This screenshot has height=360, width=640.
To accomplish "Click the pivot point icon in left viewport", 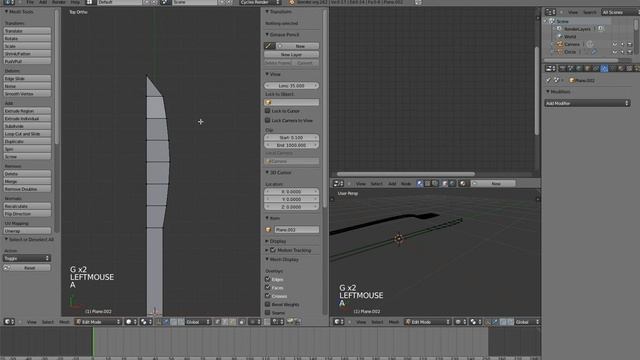I will pos(145,322).
